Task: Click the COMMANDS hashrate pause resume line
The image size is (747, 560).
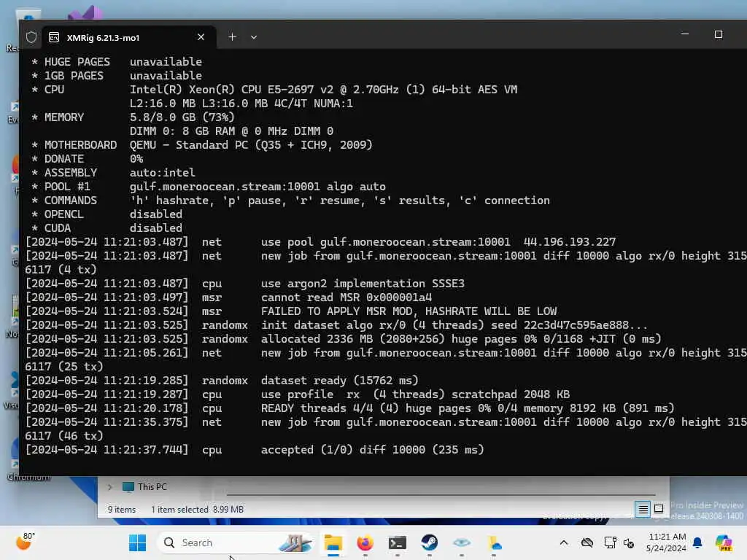Action: click(x=290, y=200)
